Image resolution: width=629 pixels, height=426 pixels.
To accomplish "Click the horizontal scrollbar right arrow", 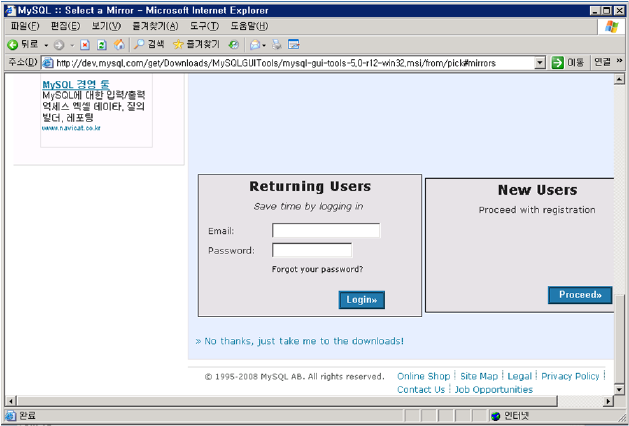I will coord(609,401).
